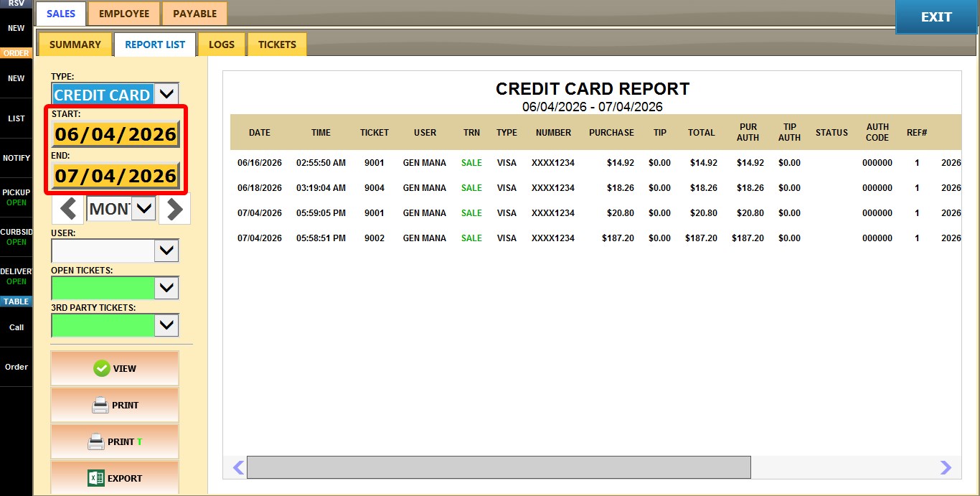The height and width of the screenshot is (496, 980).
Task: Click date 06/16/2026 cell
Action: (260, 163)
